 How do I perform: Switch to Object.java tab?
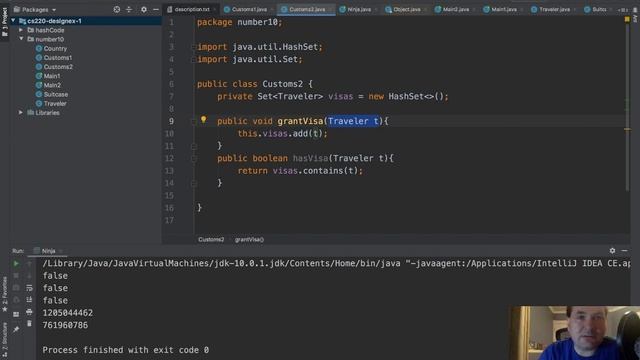click(406, 9)
